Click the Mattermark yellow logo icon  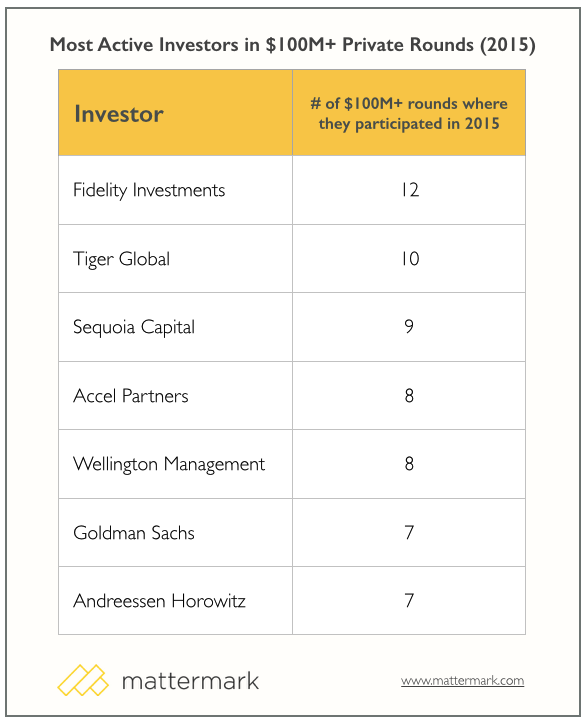83,680
